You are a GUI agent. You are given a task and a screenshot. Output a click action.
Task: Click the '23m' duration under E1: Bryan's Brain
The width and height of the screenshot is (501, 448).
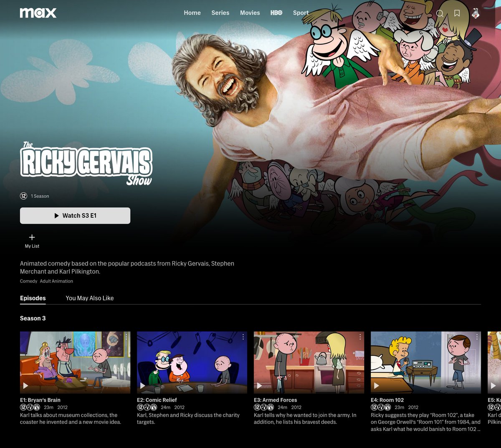48,407
